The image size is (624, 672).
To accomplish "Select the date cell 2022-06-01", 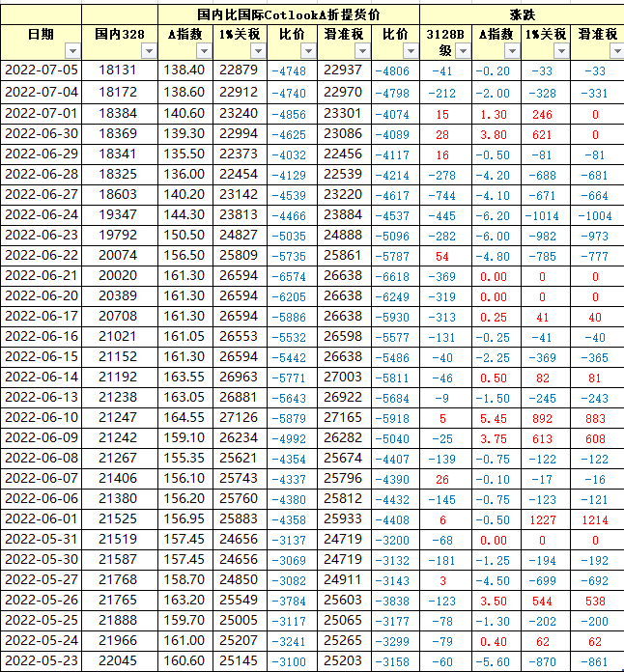I will [42, 519].
